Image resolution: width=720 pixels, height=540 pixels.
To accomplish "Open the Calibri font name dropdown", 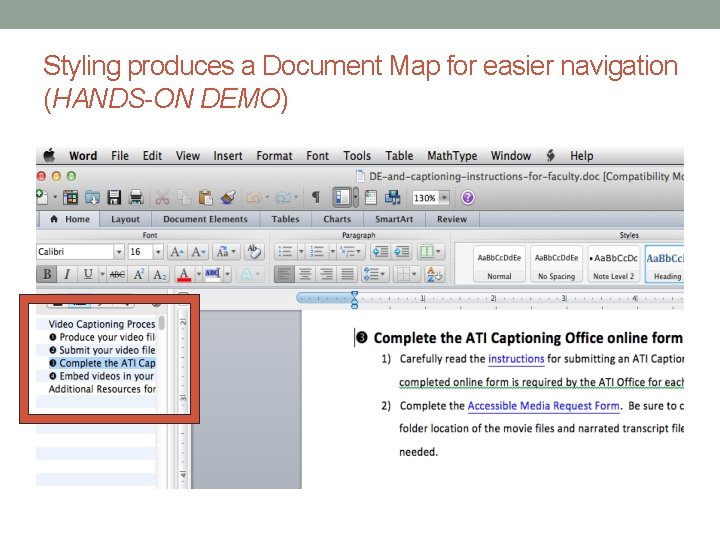I will (119, 252).
